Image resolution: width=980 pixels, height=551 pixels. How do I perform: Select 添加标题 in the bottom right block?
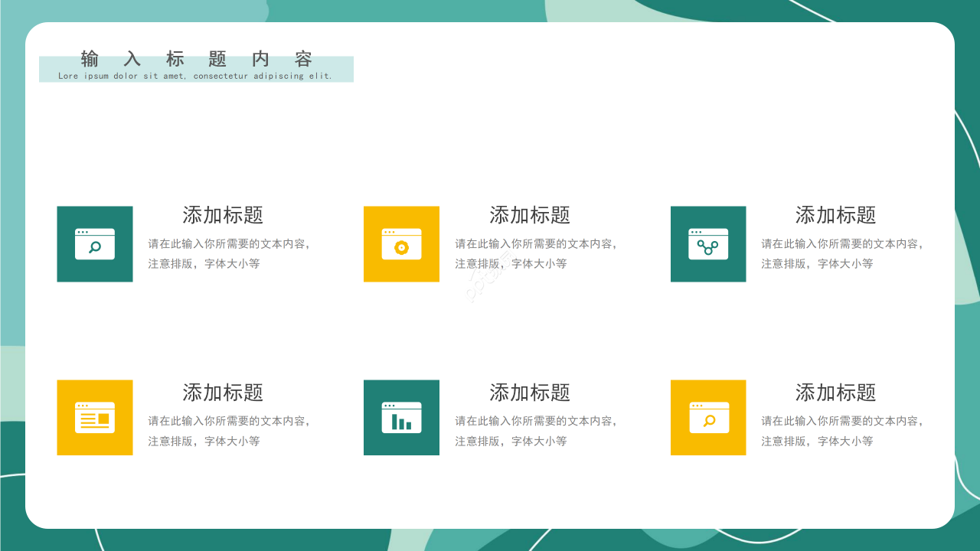coord(835,393)
